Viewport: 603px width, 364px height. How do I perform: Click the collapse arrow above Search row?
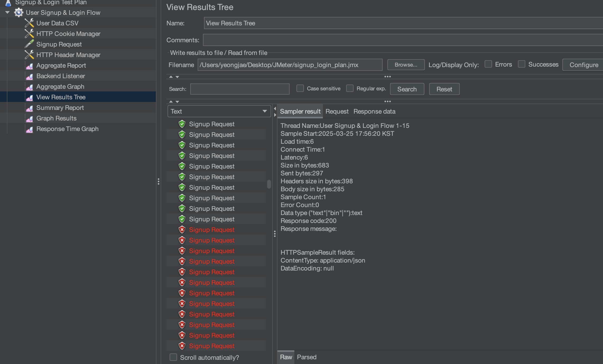click(x=171, y=77)
